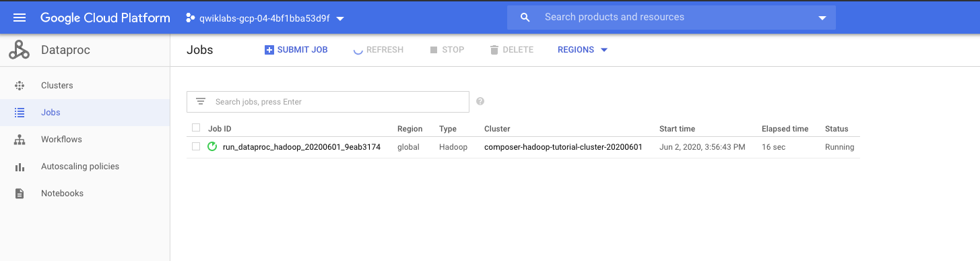
Task: Open the qwiklabs project selector dropdown
Action: pyautogui.click(x=264, y=18)
